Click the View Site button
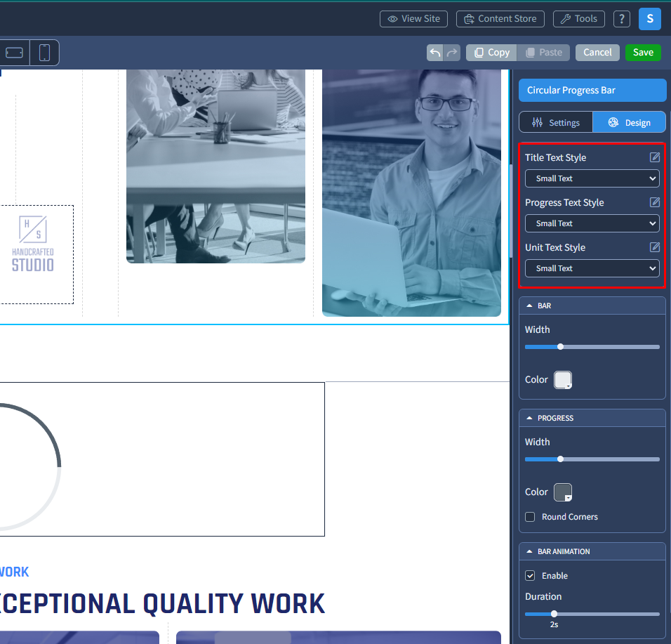Screen dimensions: 671x644 coord(413,19)
